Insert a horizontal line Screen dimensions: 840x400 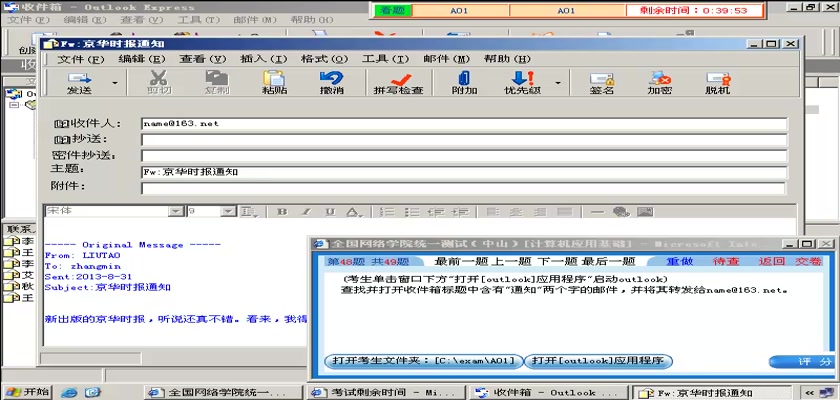597,212
